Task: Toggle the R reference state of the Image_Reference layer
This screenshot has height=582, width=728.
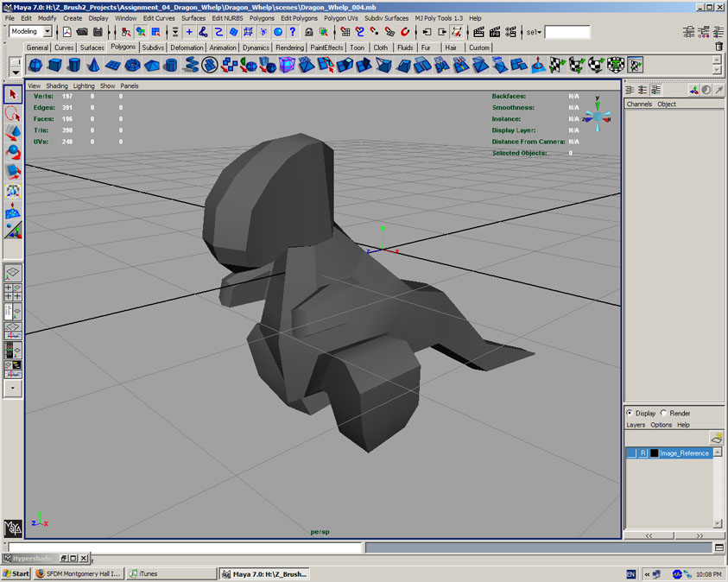Action: tap(643, 453)
